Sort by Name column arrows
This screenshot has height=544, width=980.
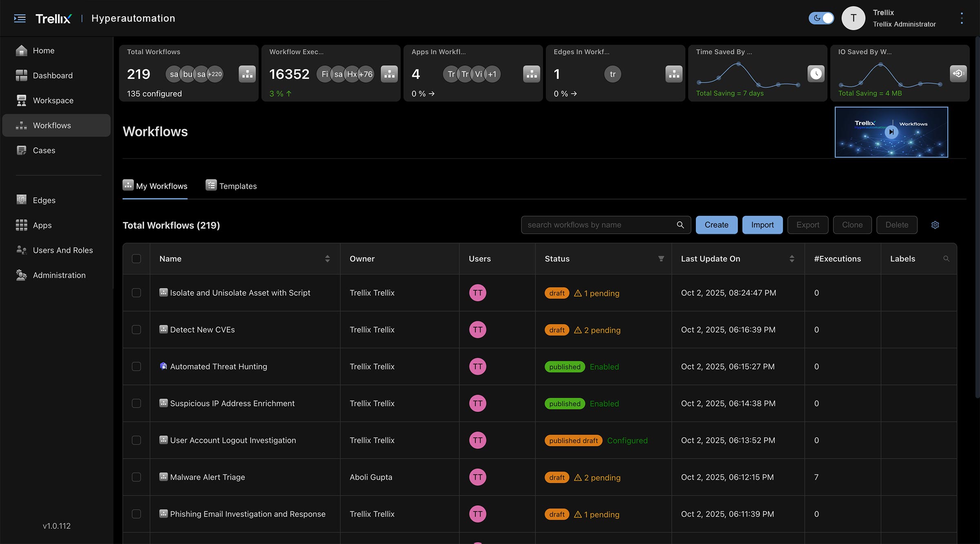pyautogui.click(x=327, y=259)
